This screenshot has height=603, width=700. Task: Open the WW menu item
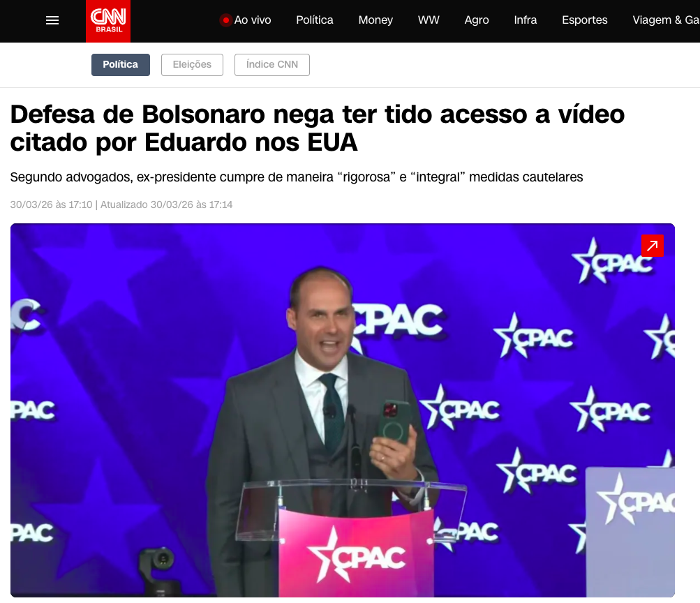[x=429, y=20]
